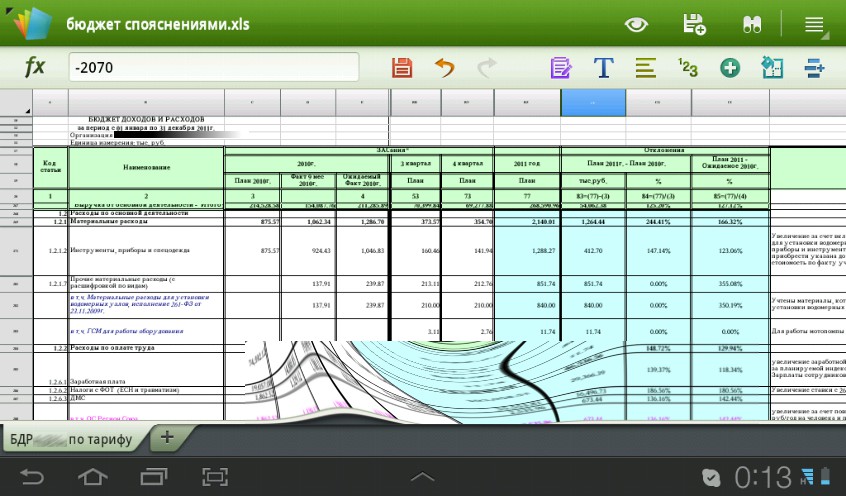Screen dimensions: 846x496
Task: Add a new sheet with the plus tab
Action: tap(167, 437)
